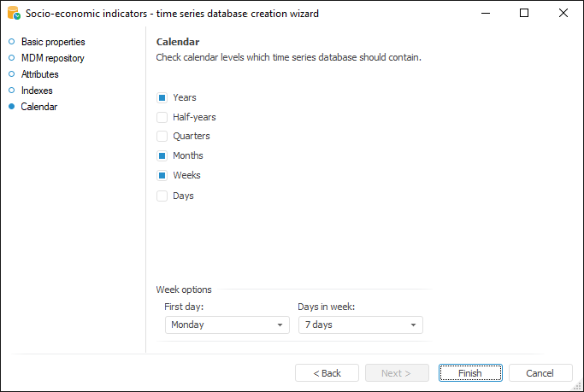
Task: Minimize the wizard window
Action: pyautogui.click(x=486, y=14)
